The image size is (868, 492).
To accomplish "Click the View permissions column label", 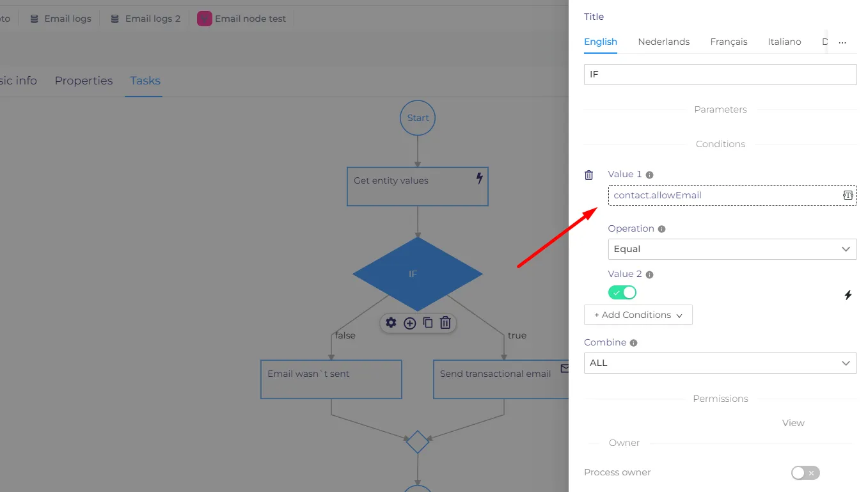I will 793,423.
